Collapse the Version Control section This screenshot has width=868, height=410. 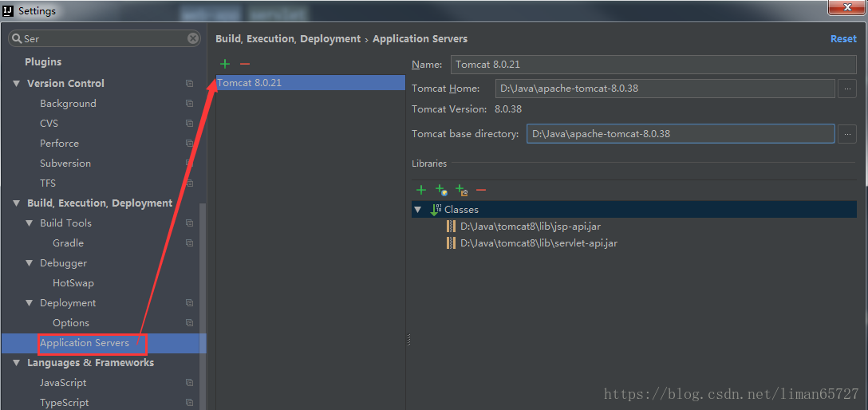16,84
